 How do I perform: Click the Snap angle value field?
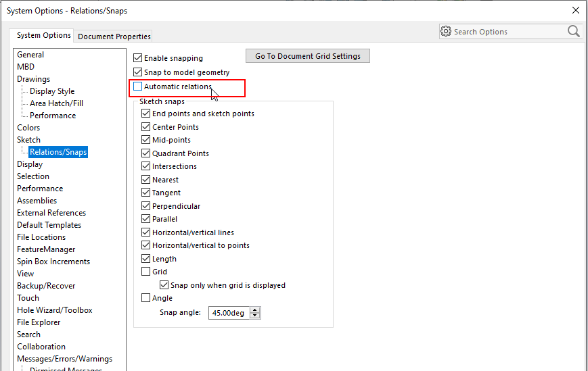(x=229, y=313)
